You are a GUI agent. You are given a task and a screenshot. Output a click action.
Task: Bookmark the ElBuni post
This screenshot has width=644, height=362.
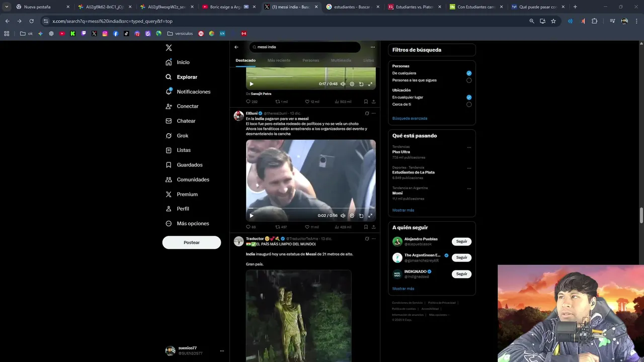[366, 227]
